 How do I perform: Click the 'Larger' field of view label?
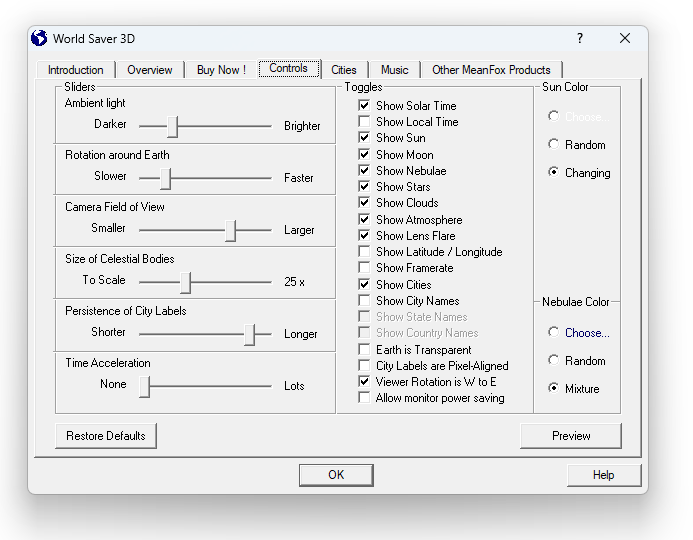[x=299, y=230]
